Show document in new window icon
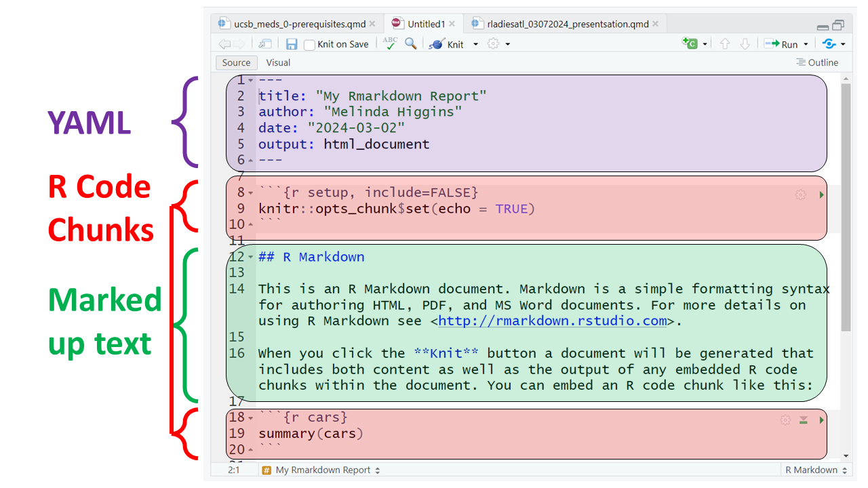The width and height of the screenshot is (868, 488). [265, 44]
